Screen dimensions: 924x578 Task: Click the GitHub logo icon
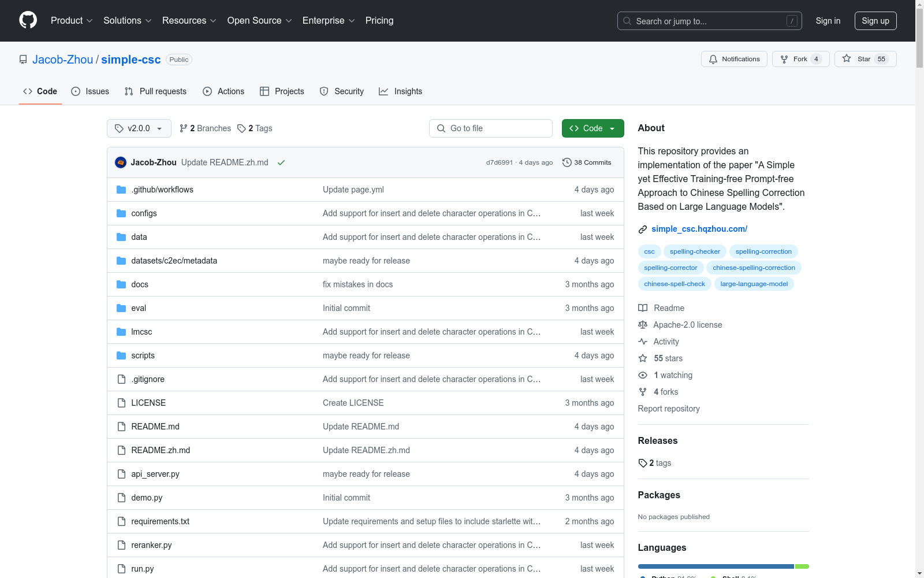pos(28,20)
